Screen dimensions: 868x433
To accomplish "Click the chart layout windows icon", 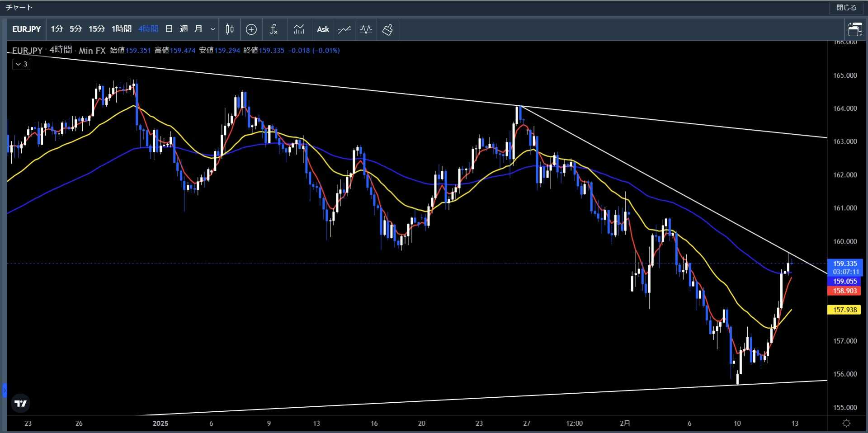I will [x=855, y=29].
